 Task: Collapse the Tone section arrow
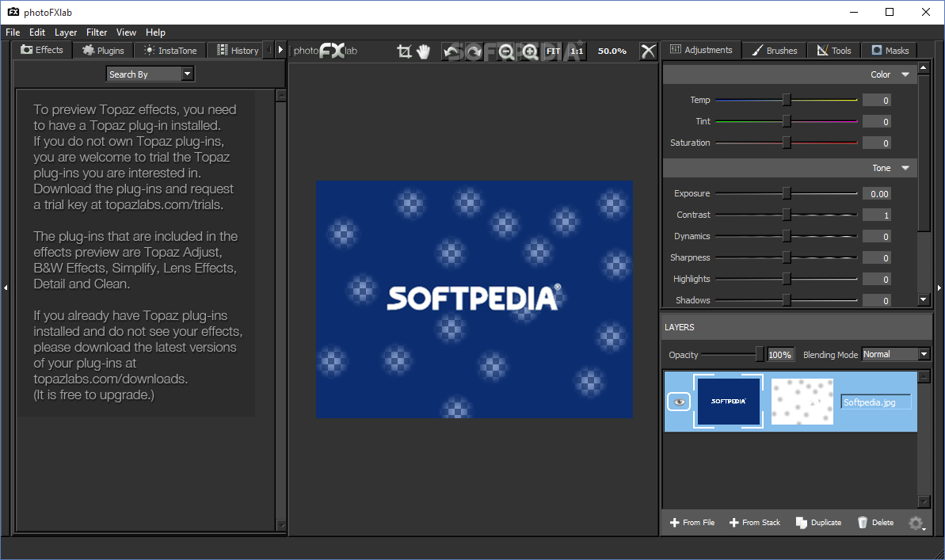[905, 168]
